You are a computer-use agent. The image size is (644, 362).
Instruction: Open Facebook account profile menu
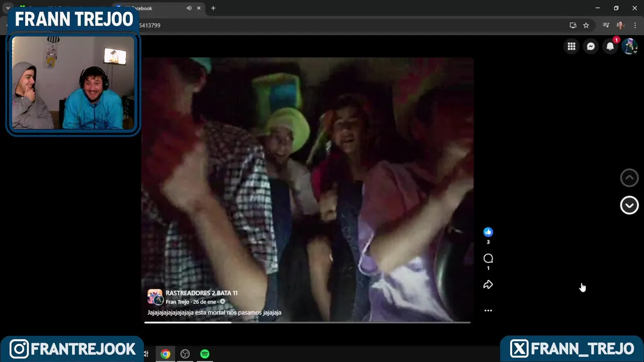tap(629, 46)
